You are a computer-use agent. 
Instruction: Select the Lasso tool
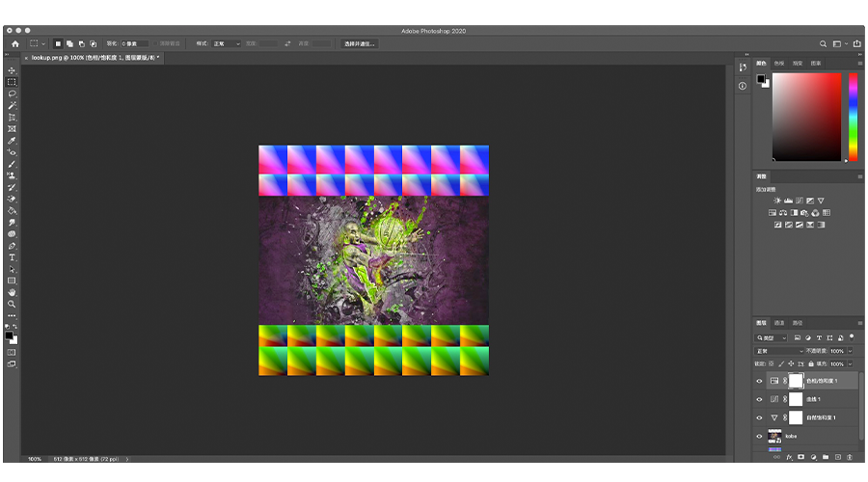12,94
